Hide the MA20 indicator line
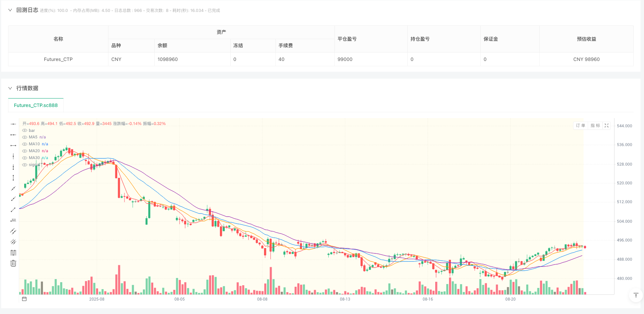Viewport: 644px width, 314px height. click(25, 151)
